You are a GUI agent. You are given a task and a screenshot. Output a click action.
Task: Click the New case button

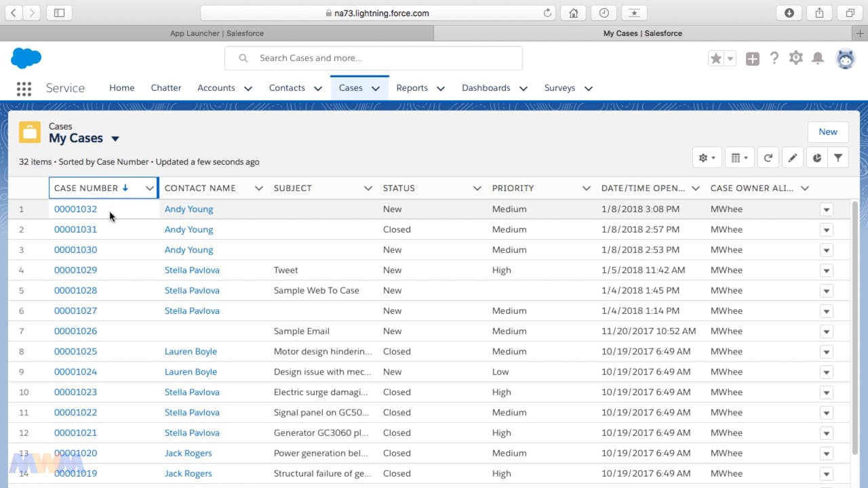pyautogui.click(x=827, y=132)
